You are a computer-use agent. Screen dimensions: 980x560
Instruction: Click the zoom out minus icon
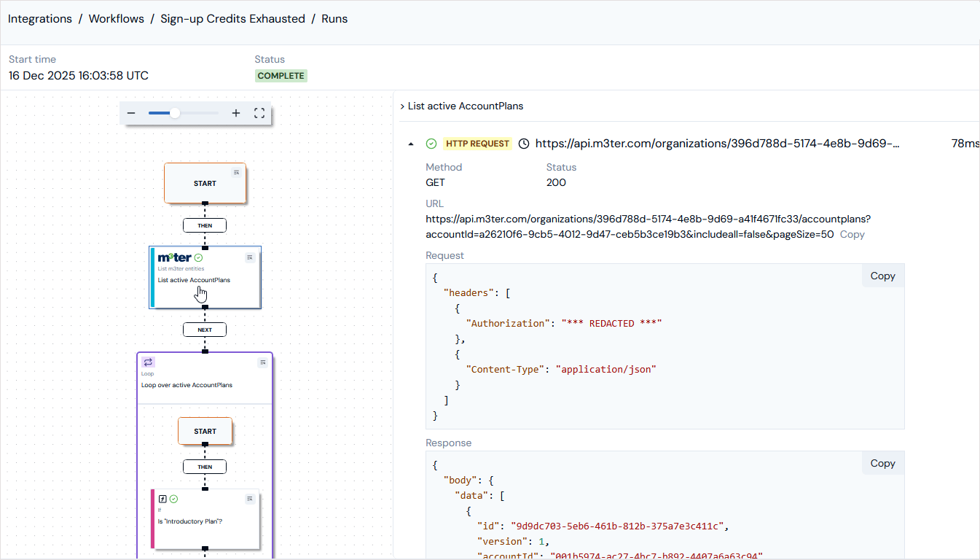point(131,113)
